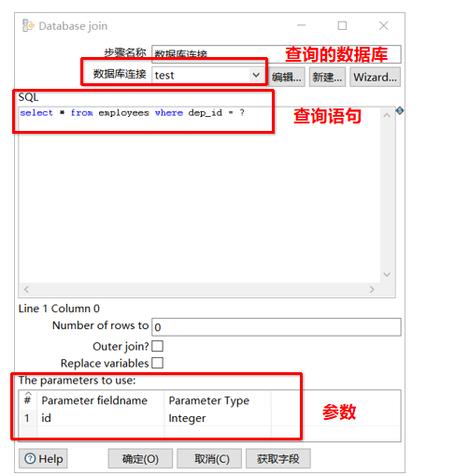Click the Number of rows input field
Screen dimensions: 469x476
pos(277,327)
